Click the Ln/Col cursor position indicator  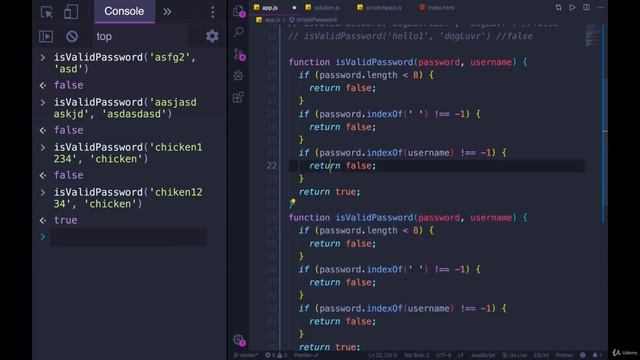pyautogui.click(x=382, y=355)
